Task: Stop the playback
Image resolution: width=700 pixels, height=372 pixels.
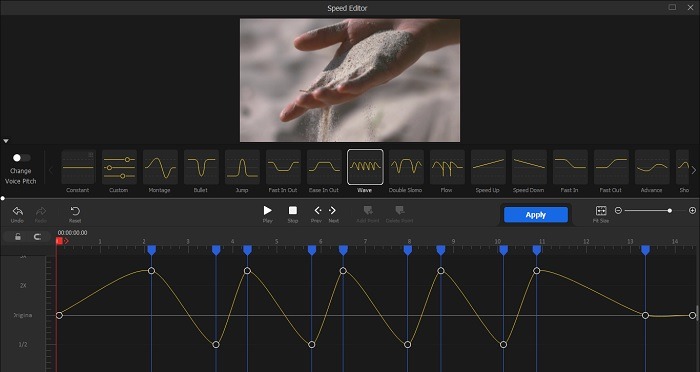Action: [x=292, y=210]
